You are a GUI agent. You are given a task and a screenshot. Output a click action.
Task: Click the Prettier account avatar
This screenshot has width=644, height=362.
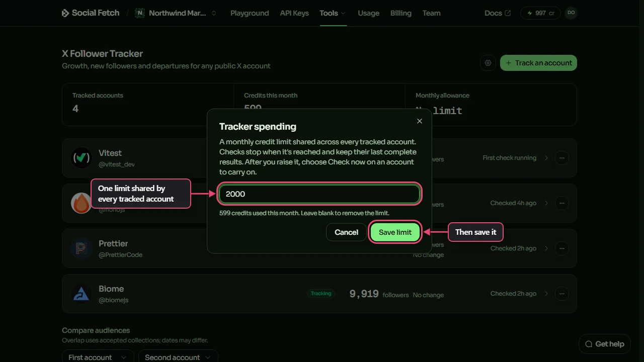[x=81, y=248]
